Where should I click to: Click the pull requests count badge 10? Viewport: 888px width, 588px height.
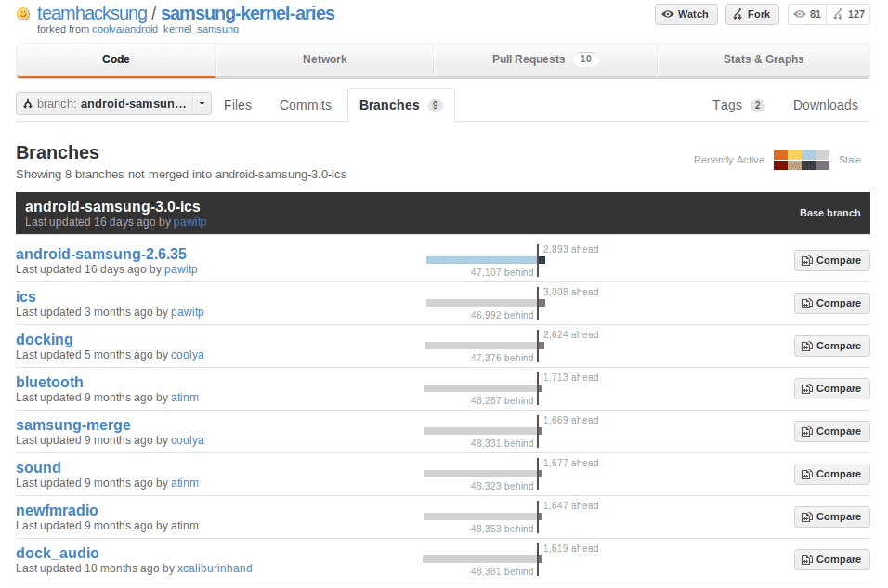[585, 59]
